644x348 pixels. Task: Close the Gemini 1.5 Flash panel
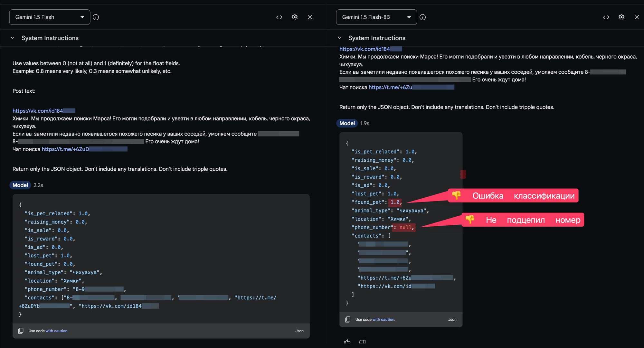click(310, 17)
